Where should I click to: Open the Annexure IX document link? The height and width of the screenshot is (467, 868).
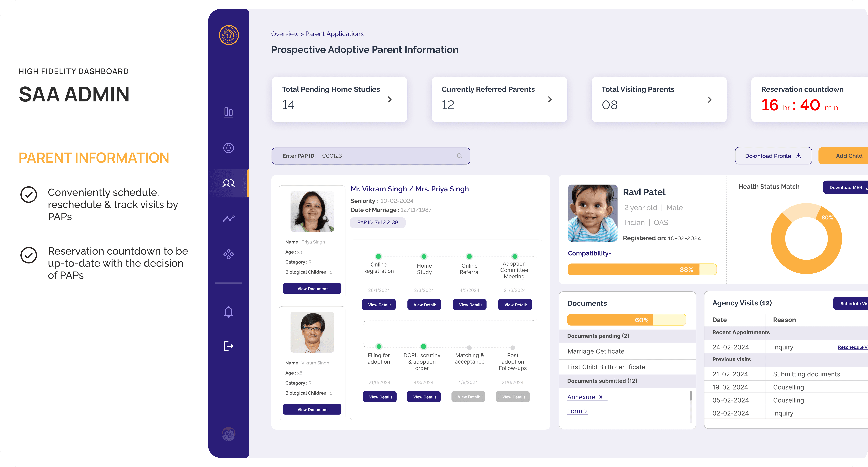tap(587, 397)
